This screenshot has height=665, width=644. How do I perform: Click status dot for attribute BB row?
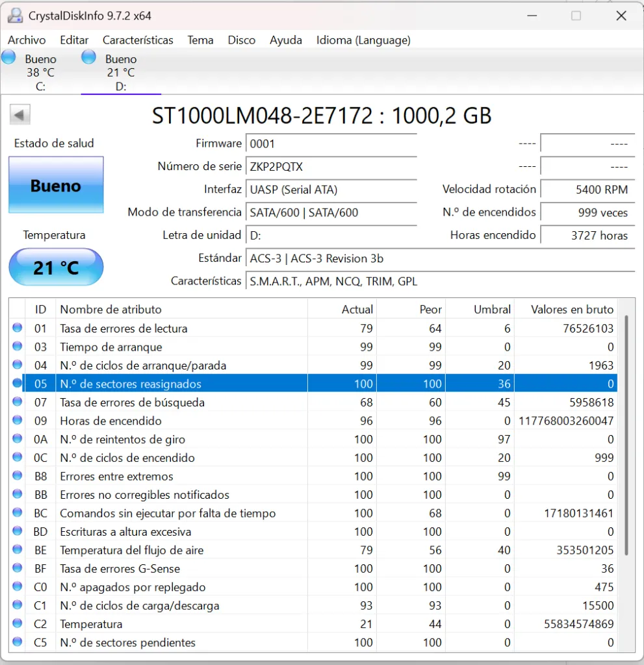[18, 494]
